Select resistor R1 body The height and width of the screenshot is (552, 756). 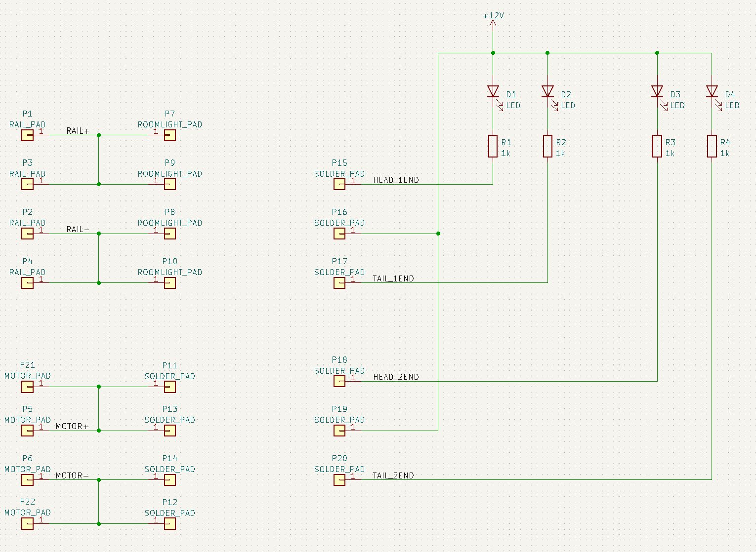click(493, 146)
